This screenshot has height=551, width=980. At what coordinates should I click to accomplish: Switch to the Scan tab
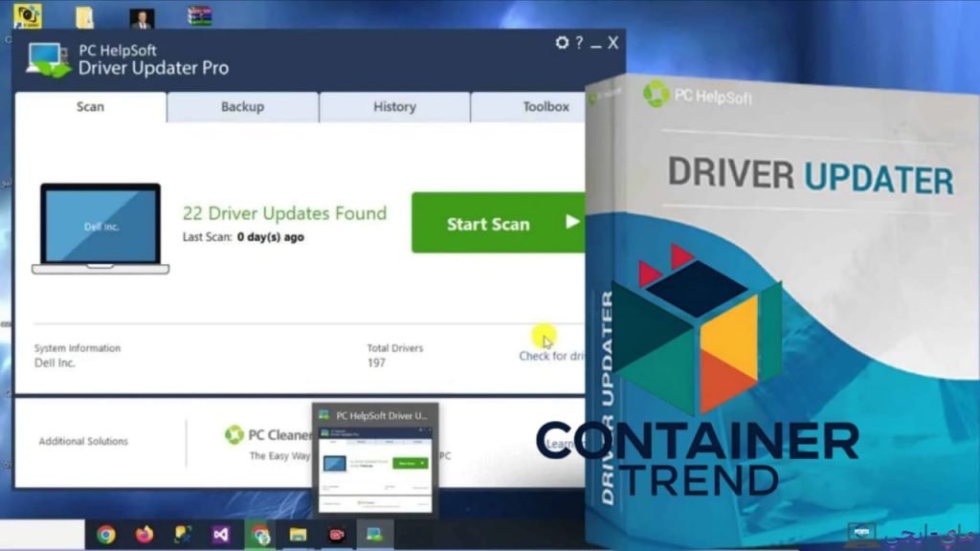pos(91,107)
